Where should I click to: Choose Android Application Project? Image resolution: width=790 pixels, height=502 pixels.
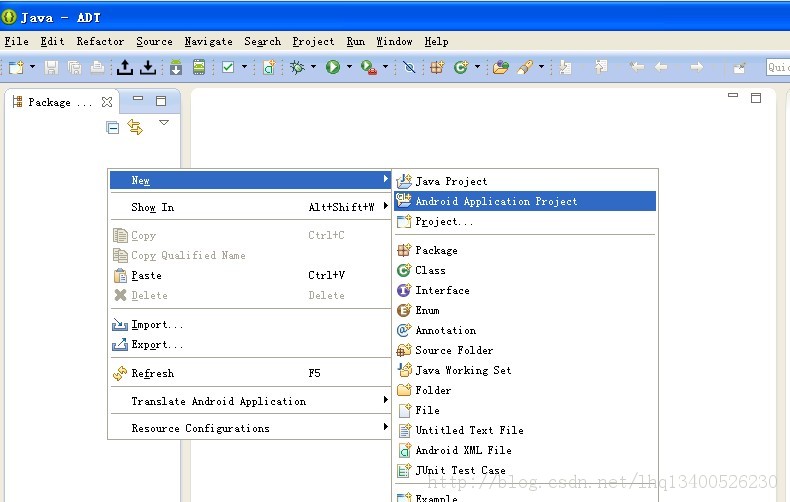[525, 201]
